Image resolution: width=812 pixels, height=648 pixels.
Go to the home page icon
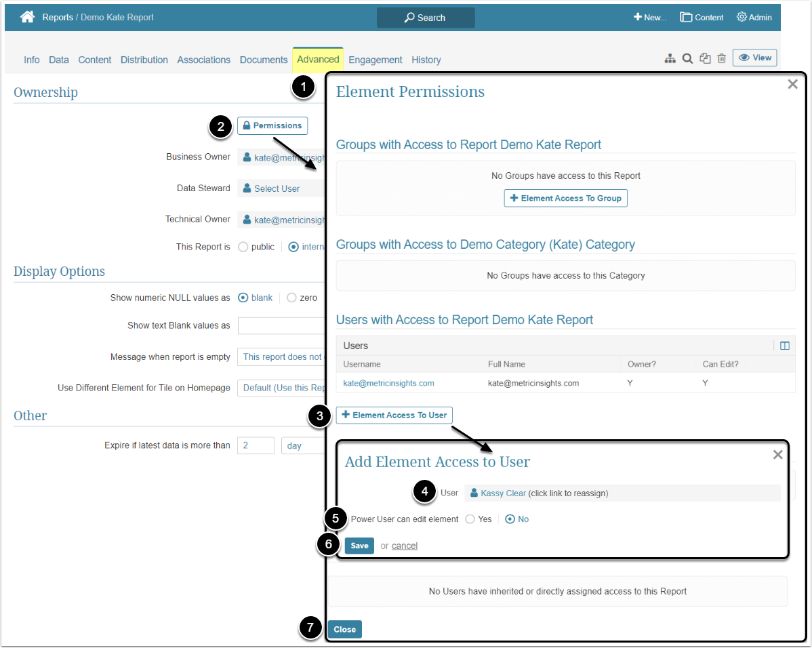27,17
